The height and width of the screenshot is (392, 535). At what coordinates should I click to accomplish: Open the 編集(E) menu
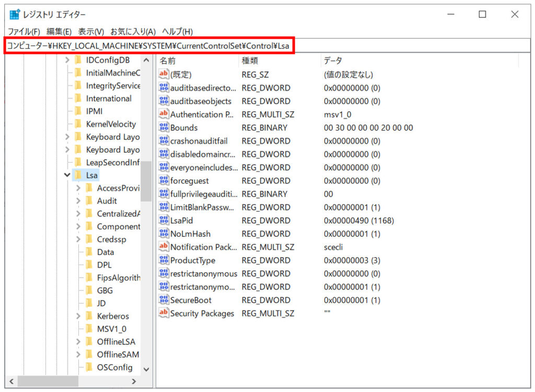[59, 32]
